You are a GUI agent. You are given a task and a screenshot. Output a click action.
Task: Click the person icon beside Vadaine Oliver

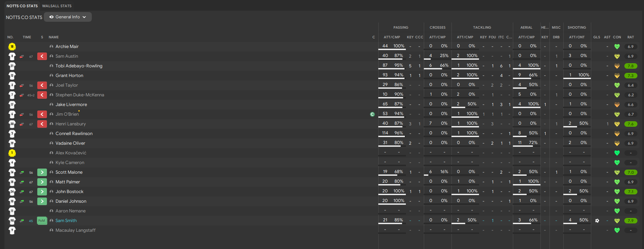click(51, 143)
